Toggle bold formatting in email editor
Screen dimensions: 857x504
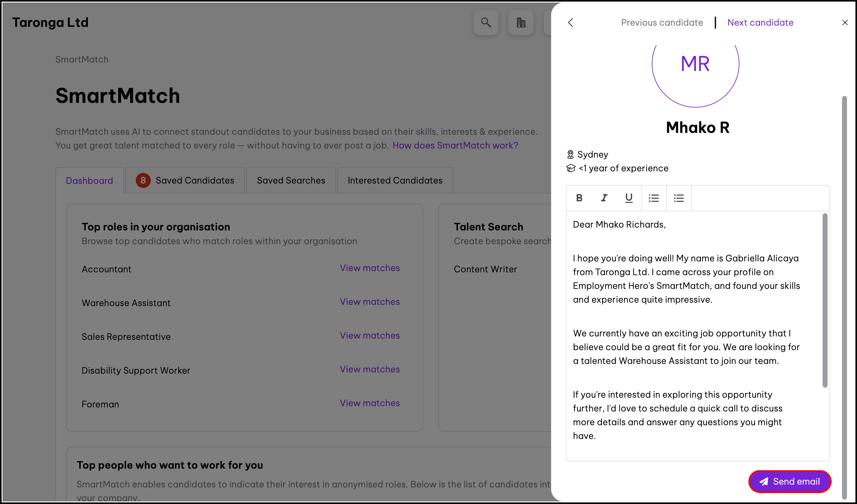coord(579,198)
